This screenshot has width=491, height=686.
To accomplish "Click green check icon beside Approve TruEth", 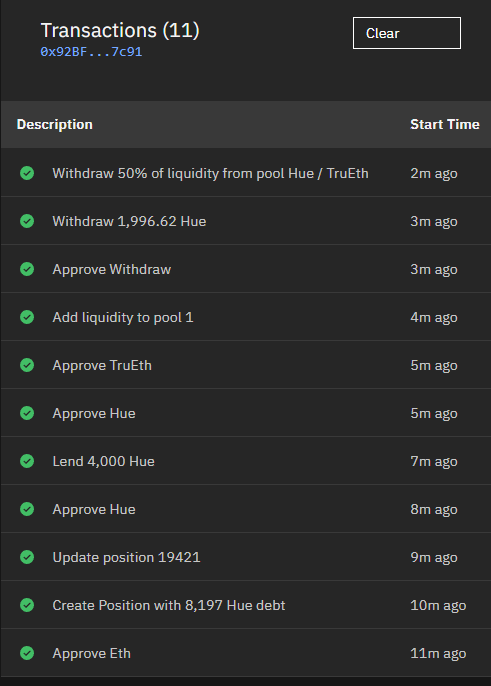I will [x=27, y=365].
